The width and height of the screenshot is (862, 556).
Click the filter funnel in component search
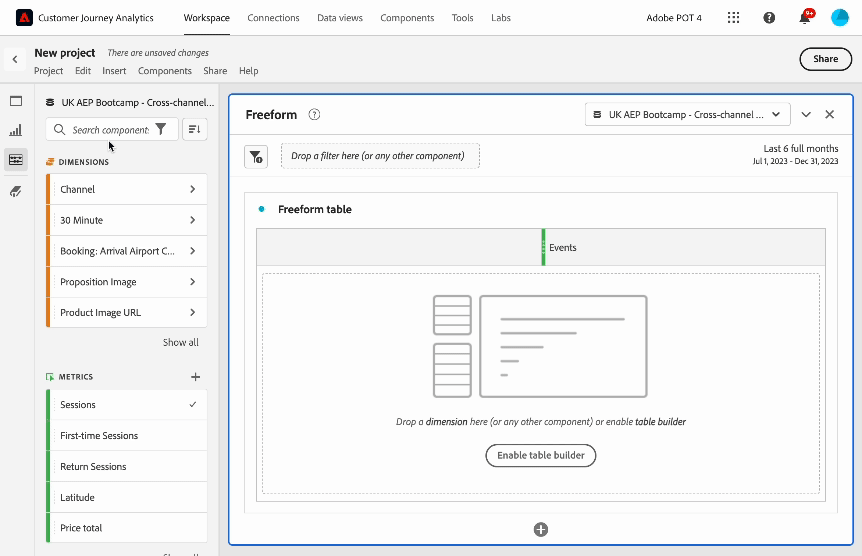tap(161, 129)
